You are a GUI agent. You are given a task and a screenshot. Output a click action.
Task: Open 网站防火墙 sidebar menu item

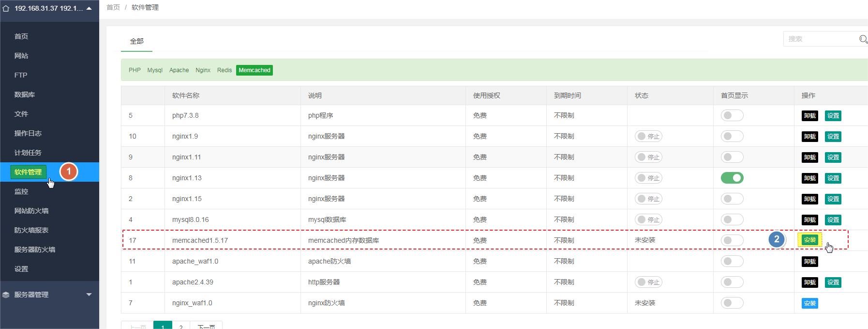[31, 211]
